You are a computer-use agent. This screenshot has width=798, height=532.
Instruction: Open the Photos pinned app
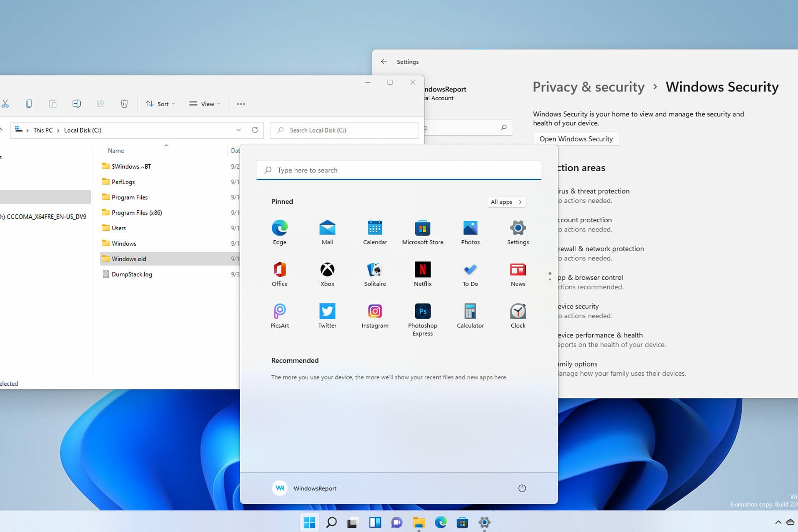click(x=470, y=232)
